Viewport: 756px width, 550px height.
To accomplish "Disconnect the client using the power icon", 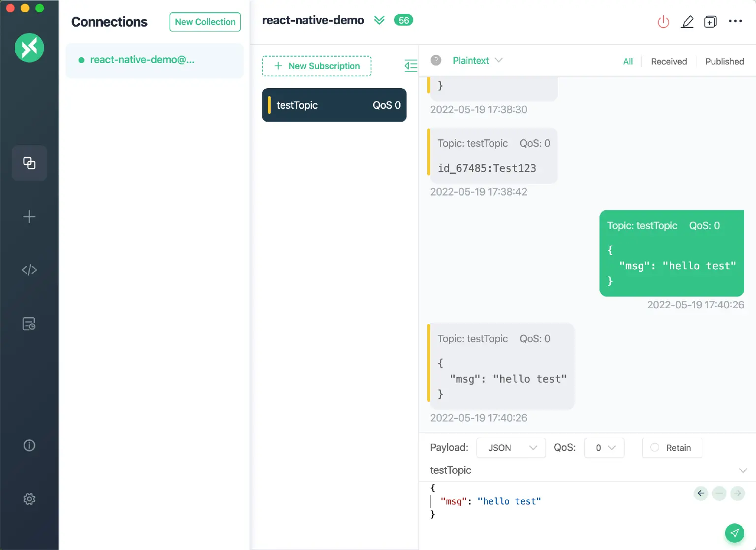I will (x=663, y=22).
